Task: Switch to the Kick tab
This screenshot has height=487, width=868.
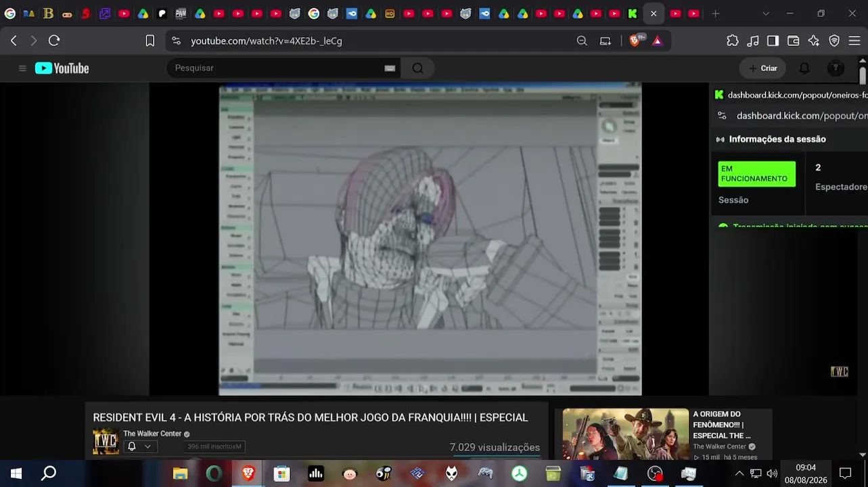Action: click(x=633, y=14)
